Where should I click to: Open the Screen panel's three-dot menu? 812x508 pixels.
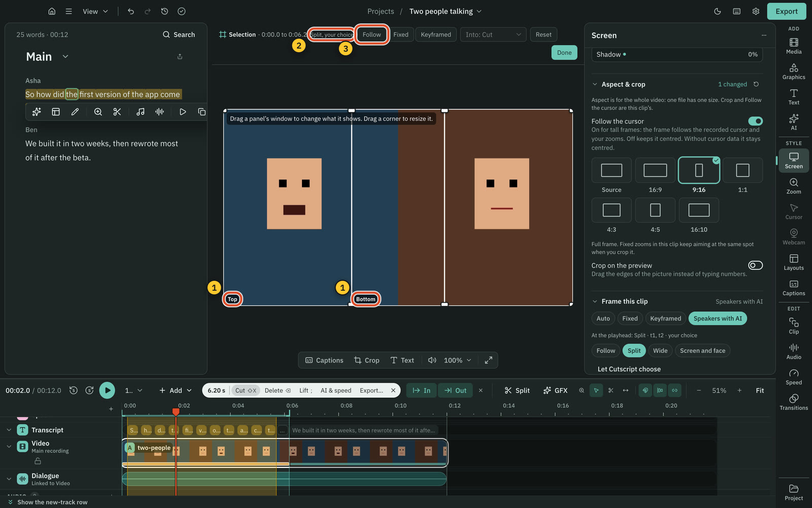click(764, 36)
